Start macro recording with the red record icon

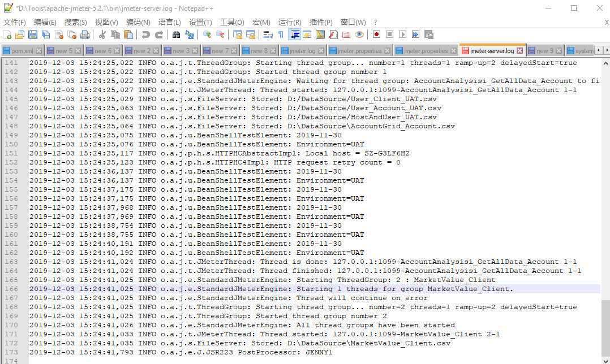[376, 34]
